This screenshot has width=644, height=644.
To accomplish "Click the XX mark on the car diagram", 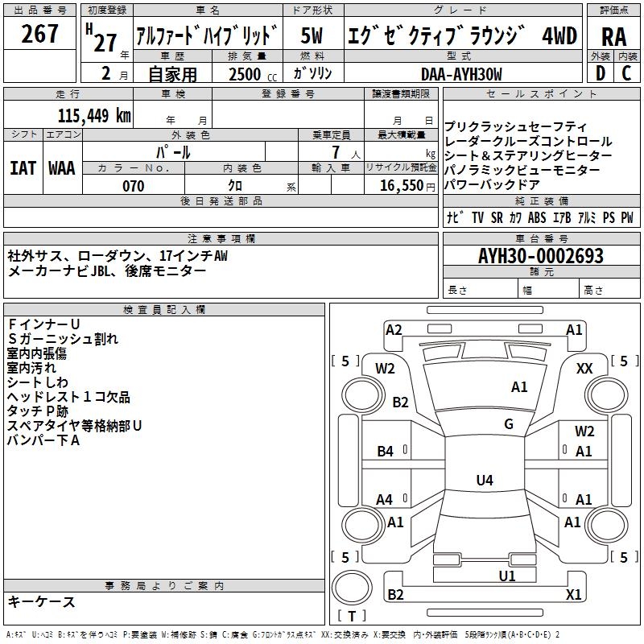I will point(584,369).
